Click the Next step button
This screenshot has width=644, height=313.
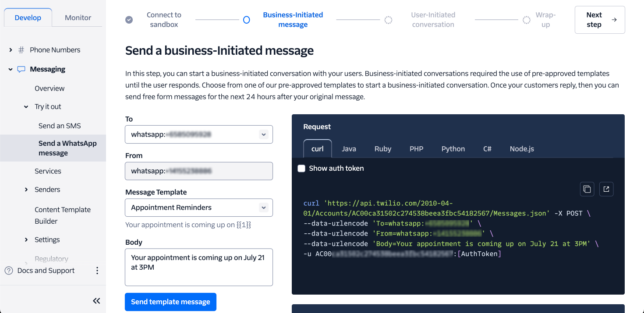click(x=599, y=20)
